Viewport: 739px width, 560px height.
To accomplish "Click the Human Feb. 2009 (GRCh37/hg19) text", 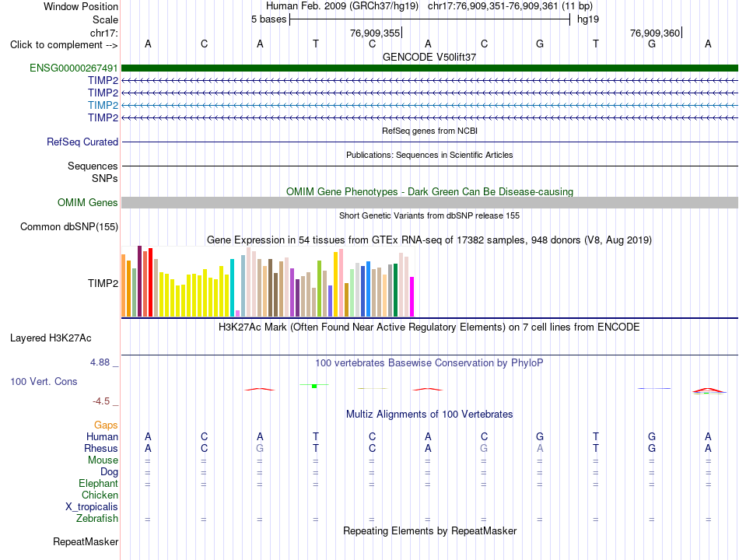I will click(x=342, y=6).
